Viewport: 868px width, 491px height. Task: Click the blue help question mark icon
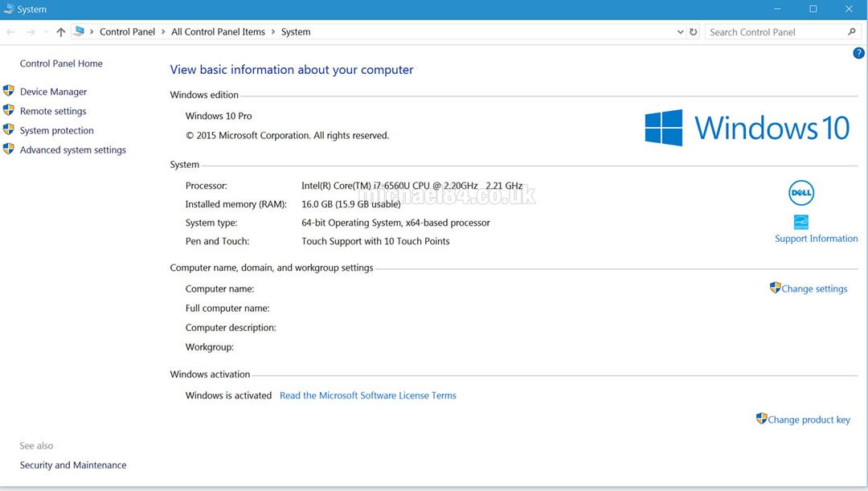pos(858,53)
